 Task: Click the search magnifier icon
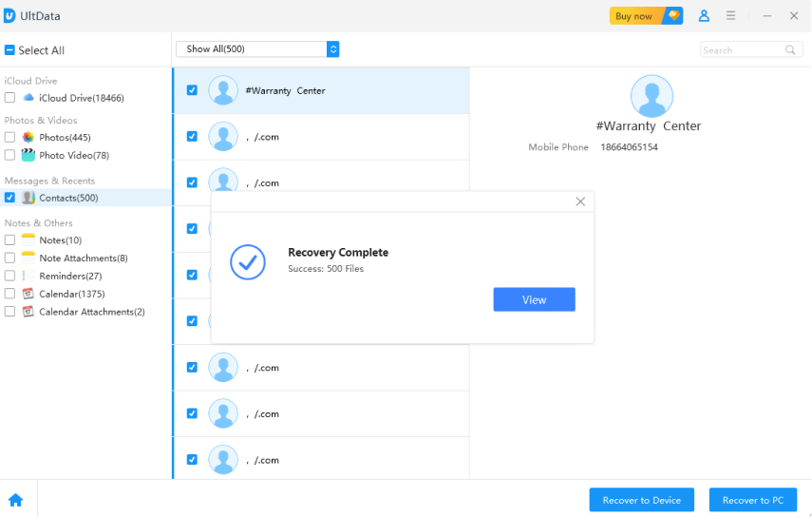tap(790, 49)
